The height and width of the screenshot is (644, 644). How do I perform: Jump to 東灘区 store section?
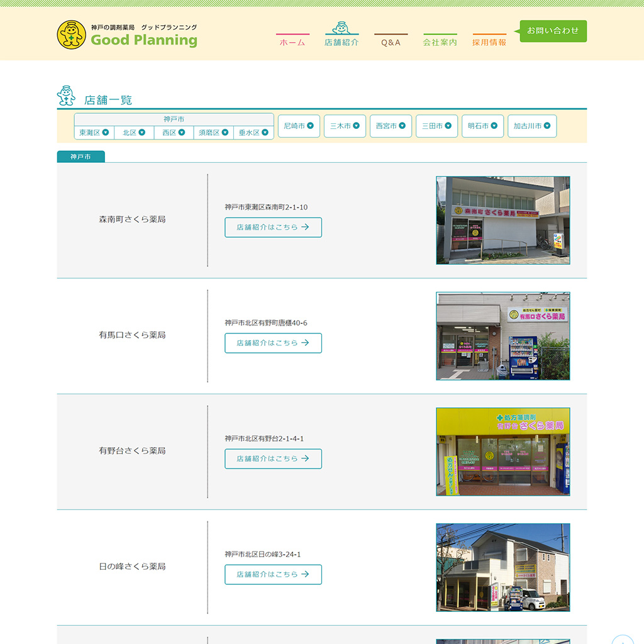(94, 132)
